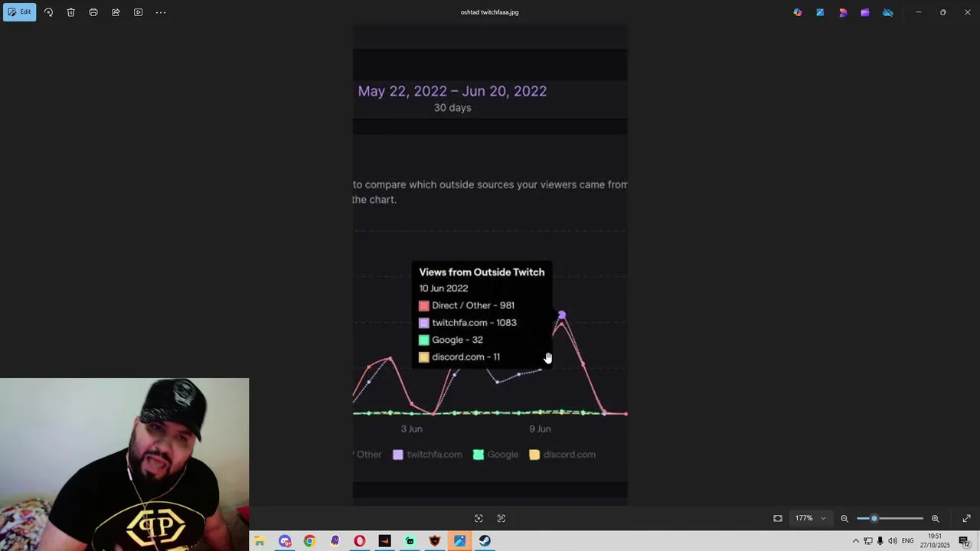980x551 pixels.
Task: Delete the photo with the trash icon
Action: pyautogui.click(x=70, y=12)
